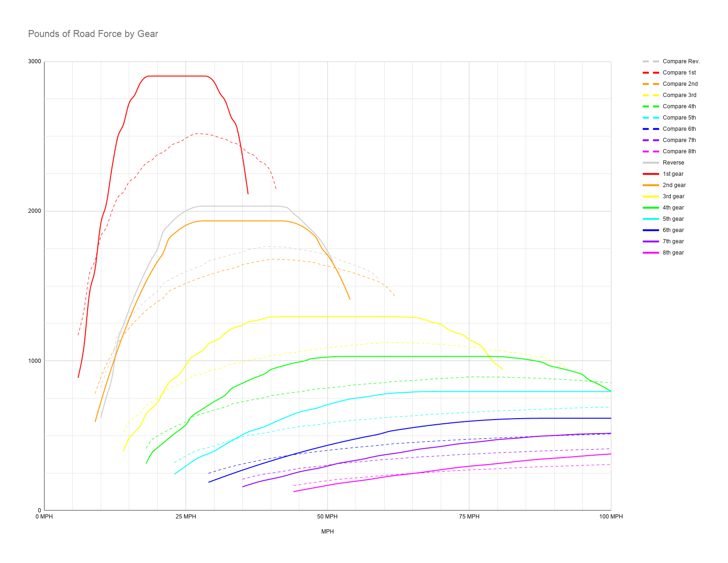Screen dimensions: 728x563
Task: Click the solid magenta swatch beside 8th gear
Action: tap(651, 253)
